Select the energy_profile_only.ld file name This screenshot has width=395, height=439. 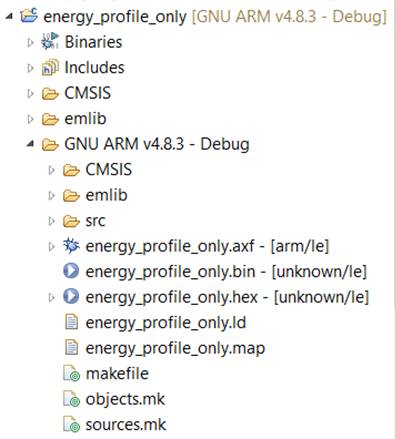point(166,323)
